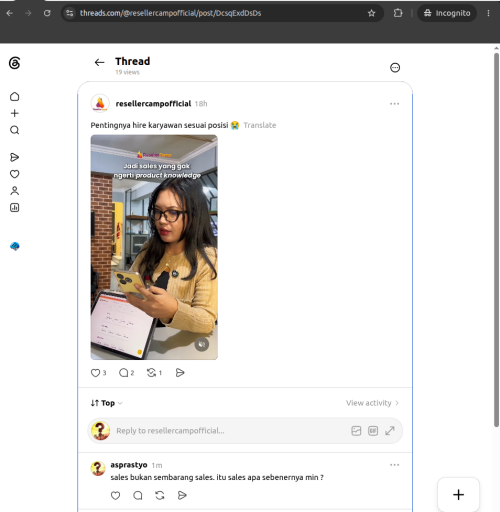Screen dimensions: 500x512
Task: Bookmark this page with the star
Action: click(371, 13)
